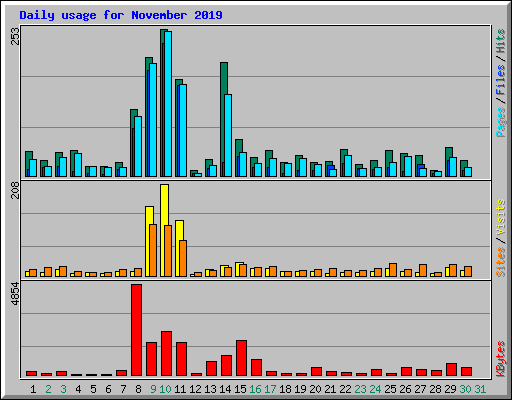This screenshot has width=512, height=400.
Task: Click the tallest red KBytes bar for day 8
Action: [x=136, y=330]
